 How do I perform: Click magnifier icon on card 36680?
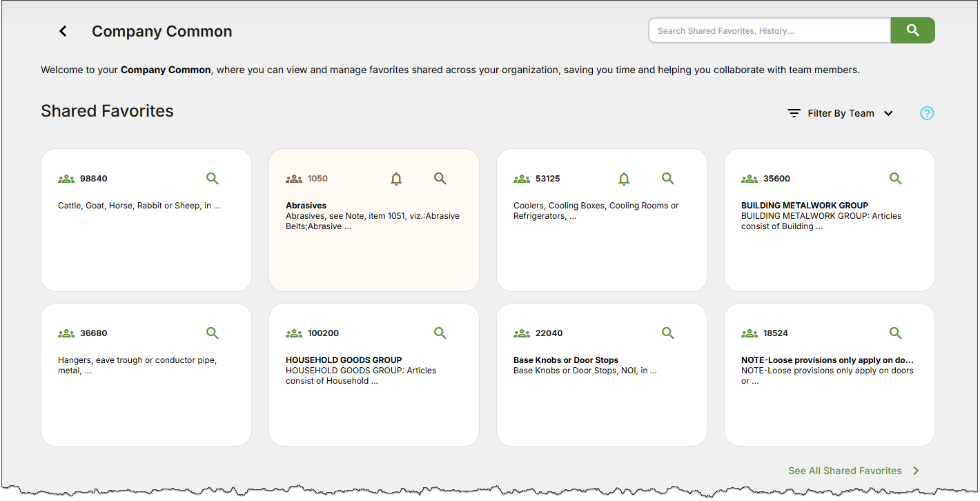pyautogui.click(x=213, y=333)
